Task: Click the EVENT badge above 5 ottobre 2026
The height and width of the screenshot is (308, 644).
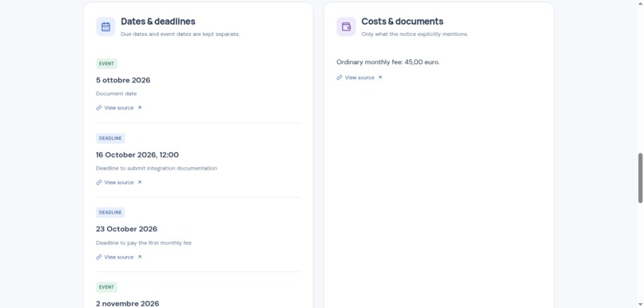Action: point(106,64)
